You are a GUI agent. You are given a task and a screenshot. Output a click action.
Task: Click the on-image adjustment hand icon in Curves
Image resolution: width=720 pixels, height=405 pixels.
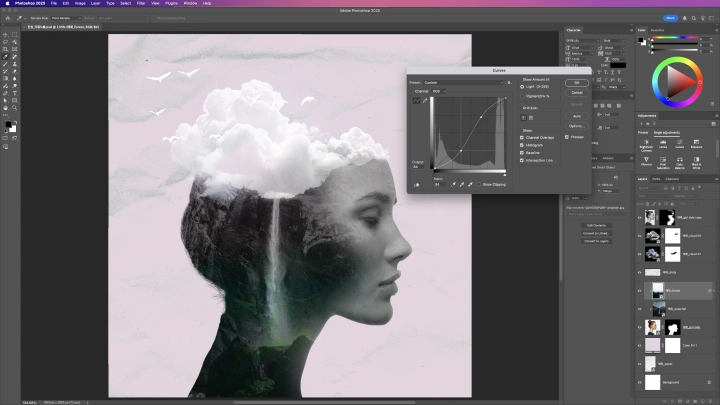tap(416, 185)
